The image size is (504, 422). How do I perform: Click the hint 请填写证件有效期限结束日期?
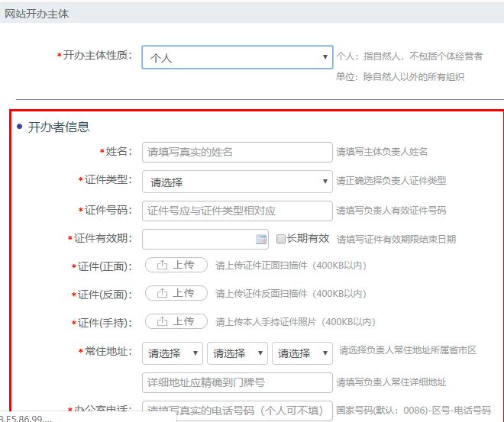[x=396, y=240]
